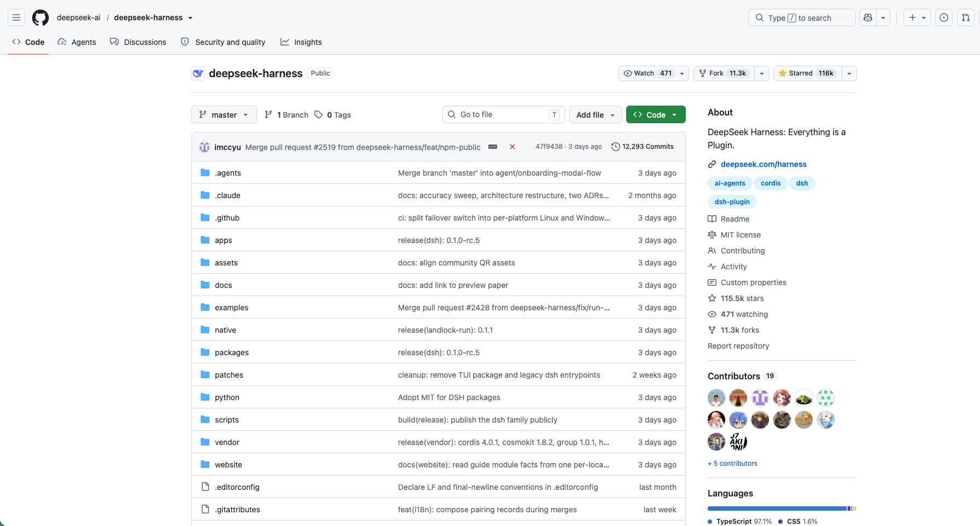View the 12,293 Commits history

[x=643, y=147]
